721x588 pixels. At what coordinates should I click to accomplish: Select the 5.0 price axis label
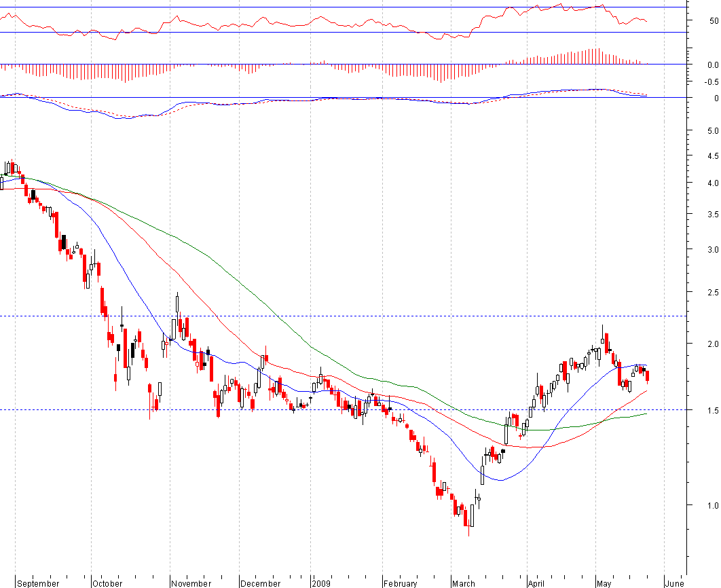713,131
